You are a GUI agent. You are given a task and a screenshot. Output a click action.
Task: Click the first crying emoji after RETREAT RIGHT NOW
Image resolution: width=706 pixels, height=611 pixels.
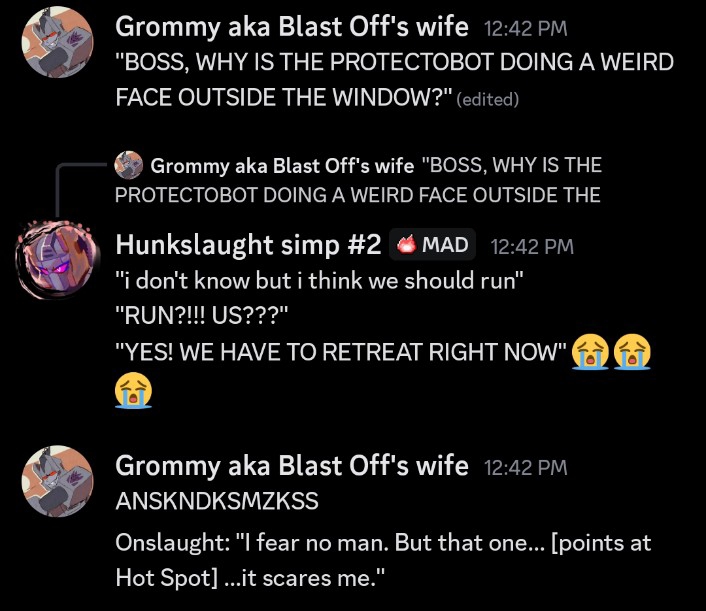pyautogui.click(x=590, y=352)
